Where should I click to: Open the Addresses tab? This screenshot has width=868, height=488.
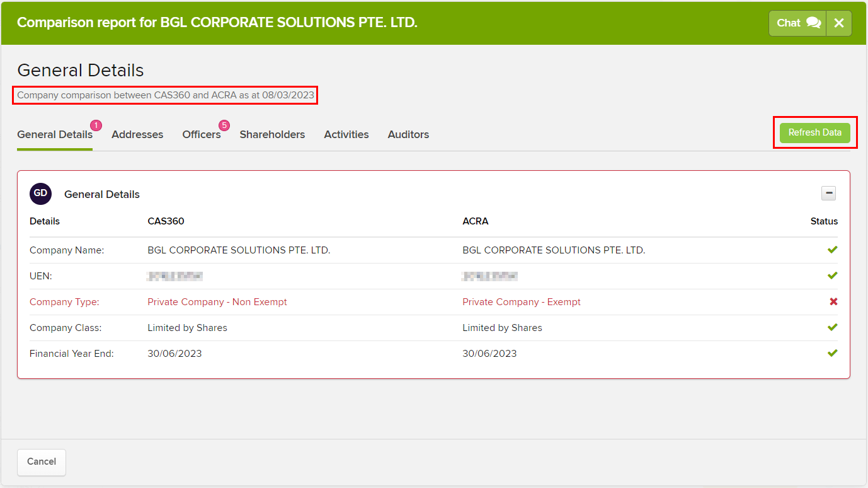click(x=137, y=134)
